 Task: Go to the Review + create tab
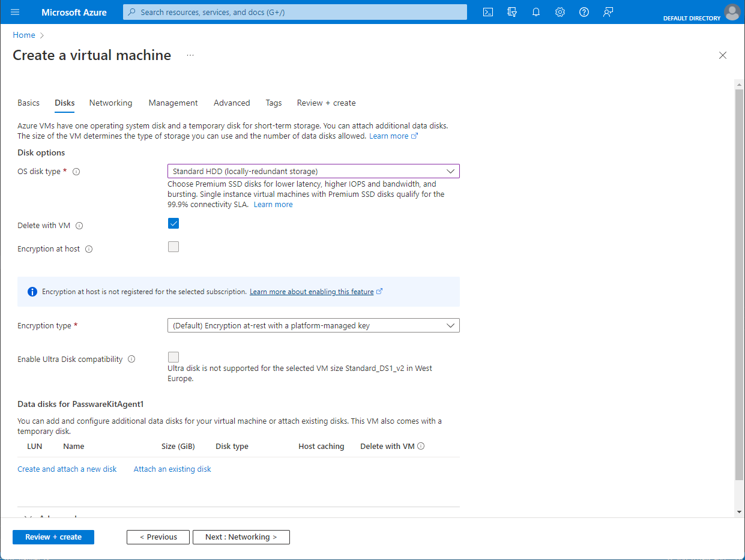point(326,103)
